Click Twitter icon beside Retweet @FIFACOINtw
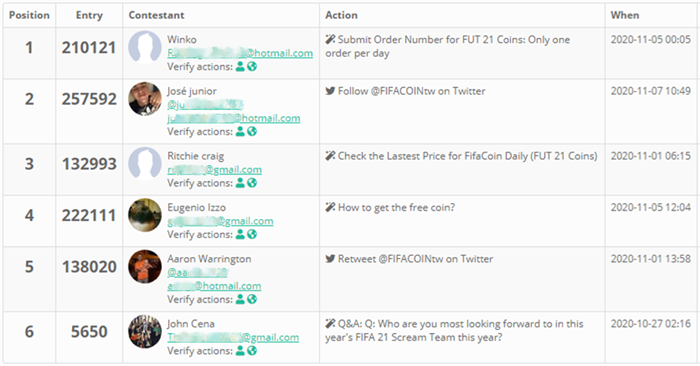The width and height of the screenshot is (700, 366). pyautogui.click(x=330, y=259)
